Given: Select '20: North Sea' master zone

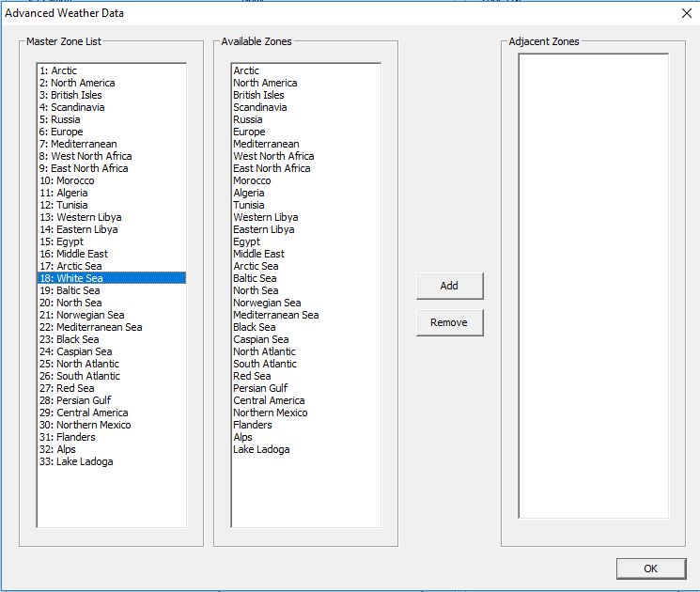Looking at the screenshot, I should coord(112,303).
